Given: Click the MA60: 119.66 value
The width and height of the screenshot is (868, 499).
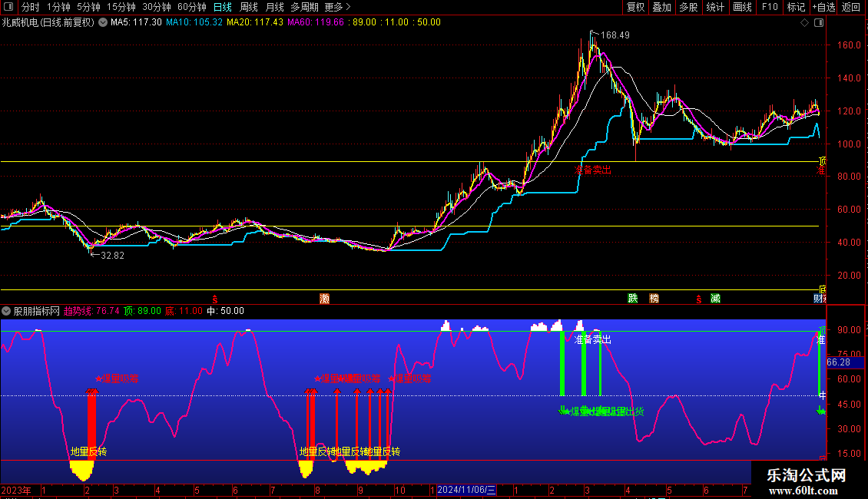Looking at the screenshot, I should click(x=316, y=23).
